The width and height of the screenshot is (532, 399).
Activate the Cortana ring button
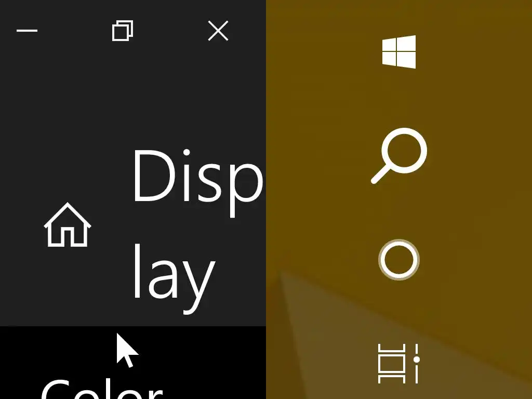click(399, 260)
